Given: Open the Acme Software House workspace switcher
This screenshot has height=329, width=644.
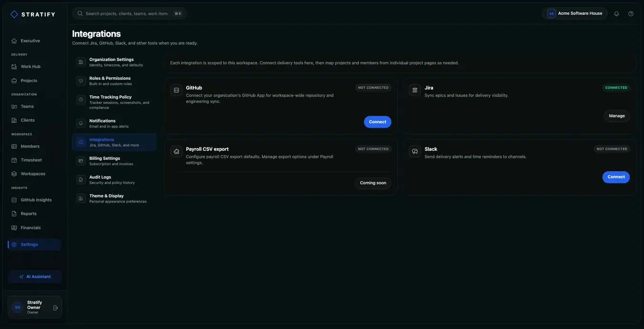Looking at the screenshot, I should pos(575,13).
